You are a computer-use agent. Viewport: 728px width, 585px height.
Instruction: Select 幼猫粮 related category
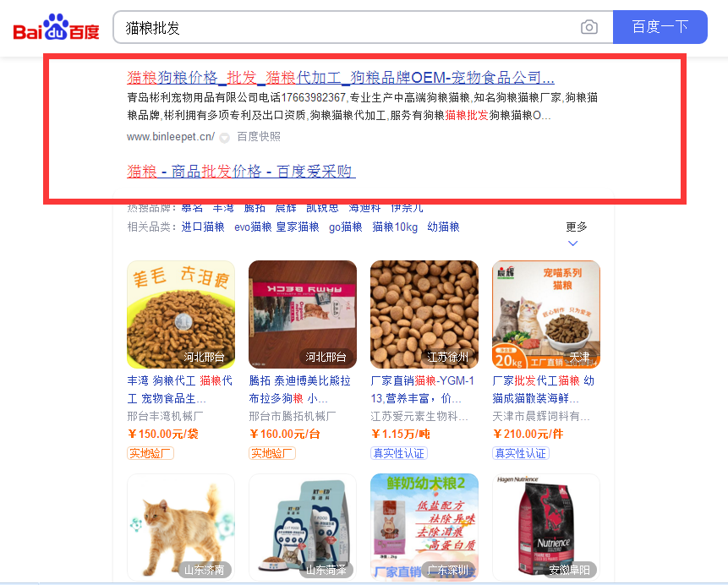point(443,227)
